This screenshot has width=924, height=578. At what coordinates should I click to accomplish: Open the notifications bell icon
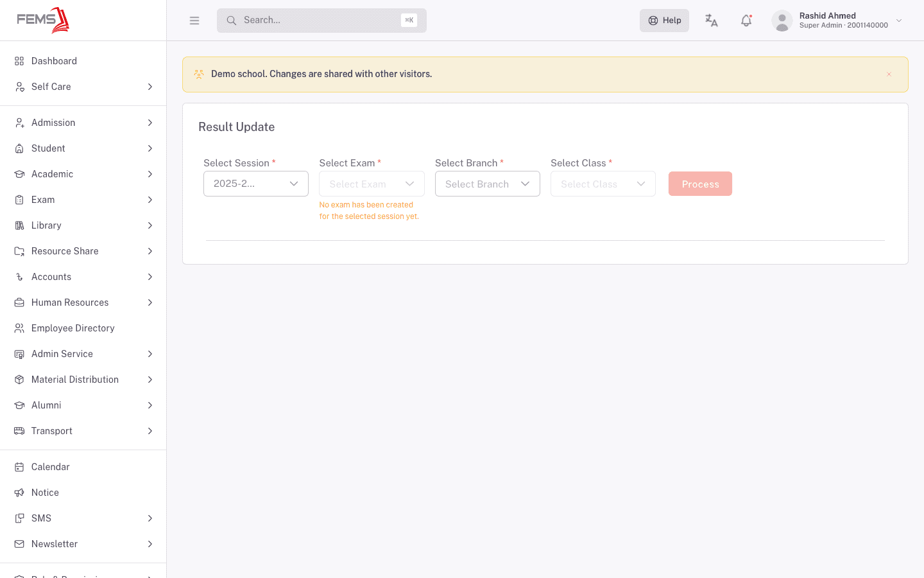[746, 21]
